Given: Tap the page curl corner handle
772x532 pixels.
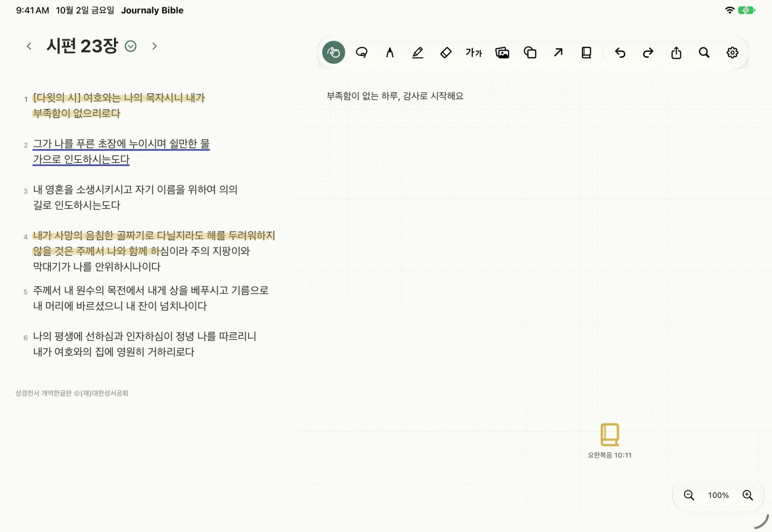Looking at the screenshot, I should (x=761, y=521).
